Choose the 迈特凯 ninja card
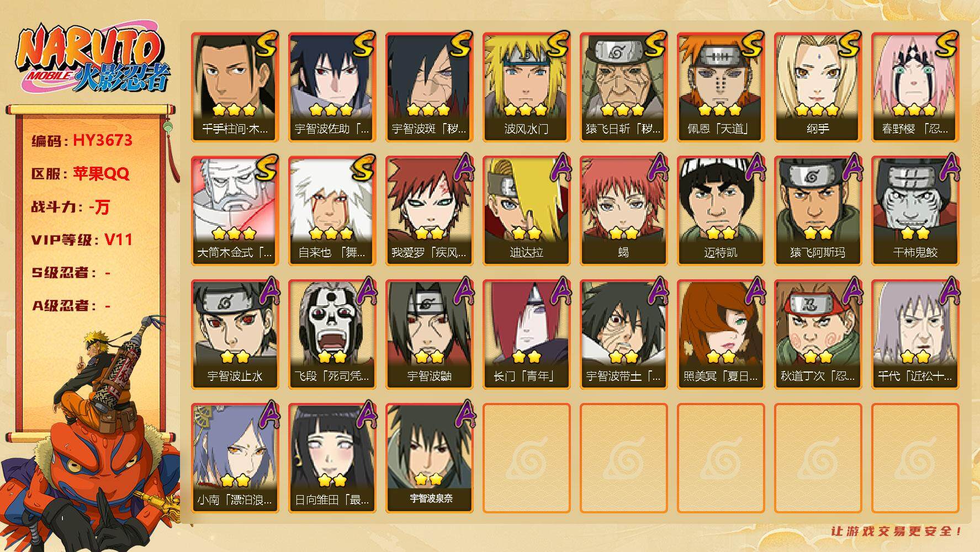This screenshot has width=980, height=552. [721, 211]
